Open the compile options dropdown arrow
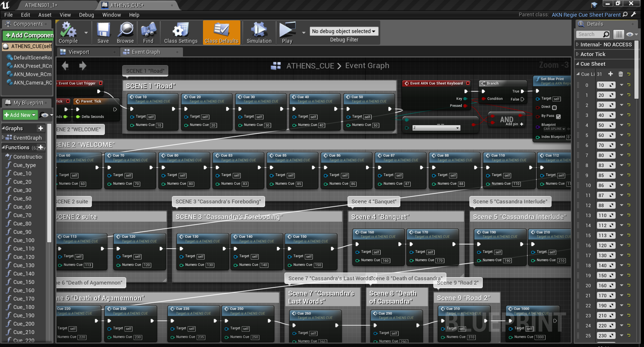This screenshot has height=347, width=644. [x=86, y=33]
